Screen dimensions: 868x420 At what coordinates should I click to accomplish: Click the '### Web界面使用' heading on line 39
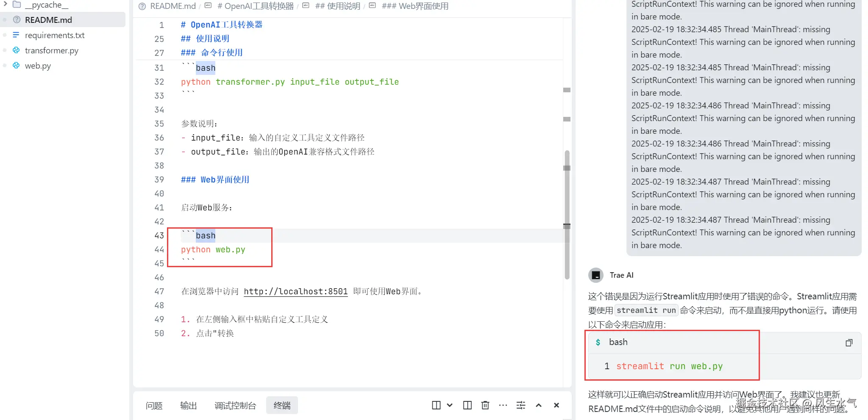215,180
